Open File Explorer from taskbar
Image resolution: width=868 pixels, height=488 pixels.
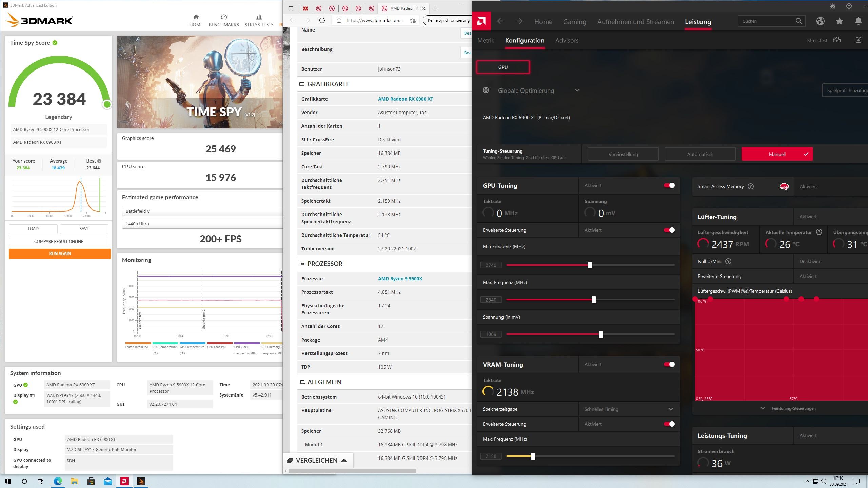tap(74, 481)
